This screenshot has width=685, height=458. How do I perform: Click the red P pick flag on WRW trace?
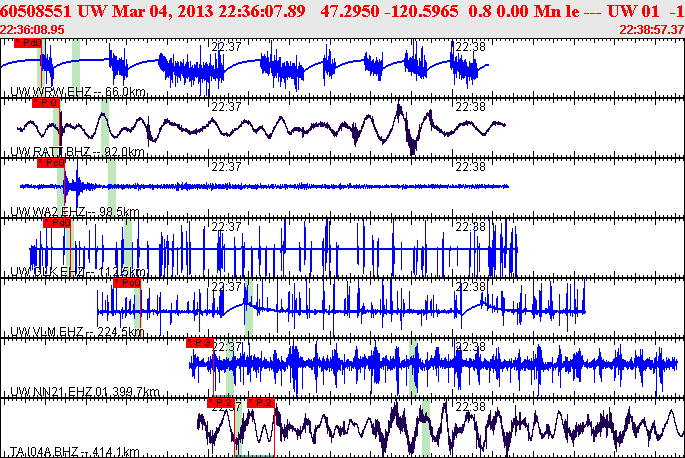pos(30,44)
